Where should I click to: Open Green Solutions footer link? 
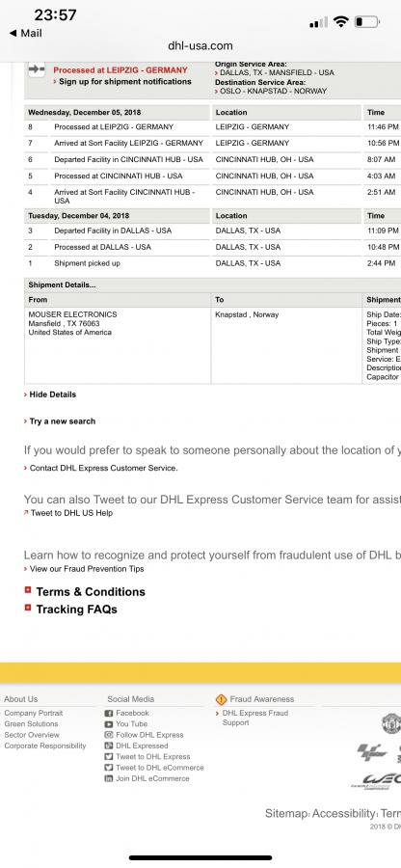(x=31, y=724)
